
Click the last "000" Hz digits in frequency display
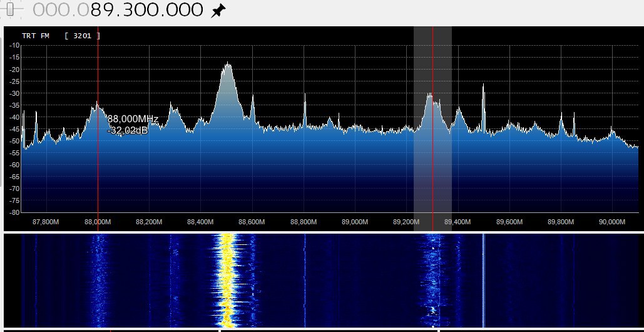point(185,10)
